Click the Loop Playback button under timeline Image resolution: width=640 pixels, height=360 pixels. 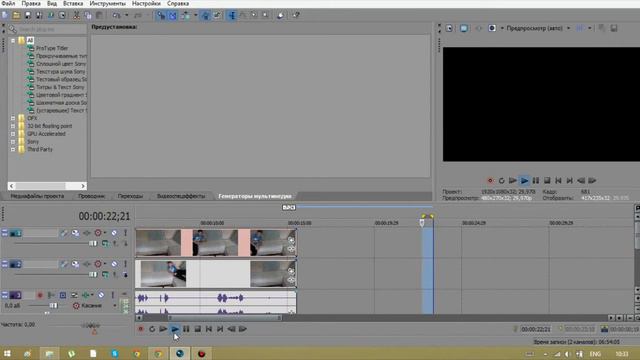pos(152,329)
